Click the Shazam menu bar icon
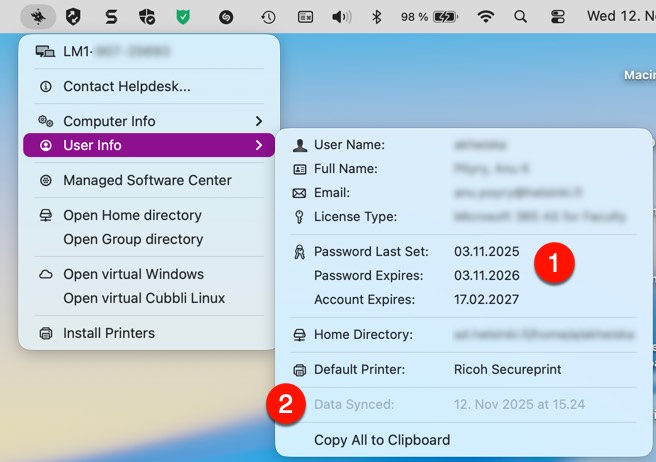 226,16
